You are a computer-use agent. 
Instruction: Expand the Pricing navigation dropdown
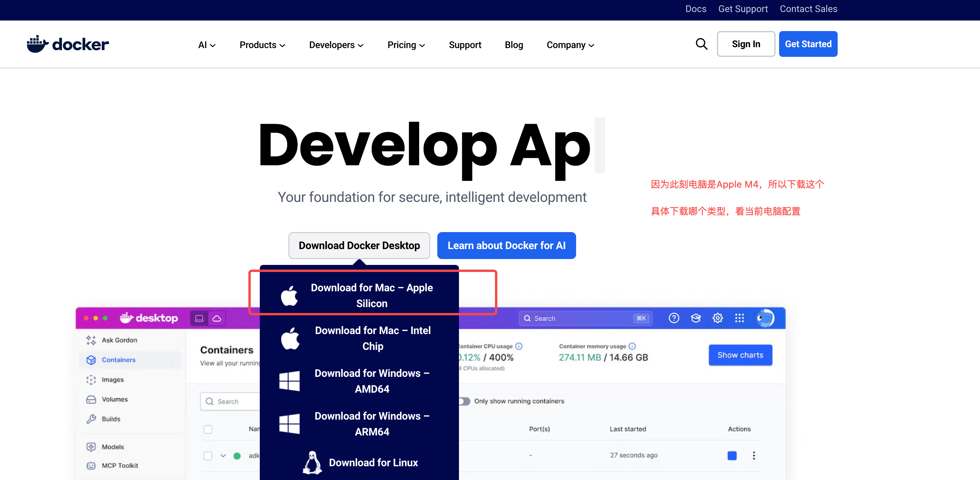coord(406,45)
